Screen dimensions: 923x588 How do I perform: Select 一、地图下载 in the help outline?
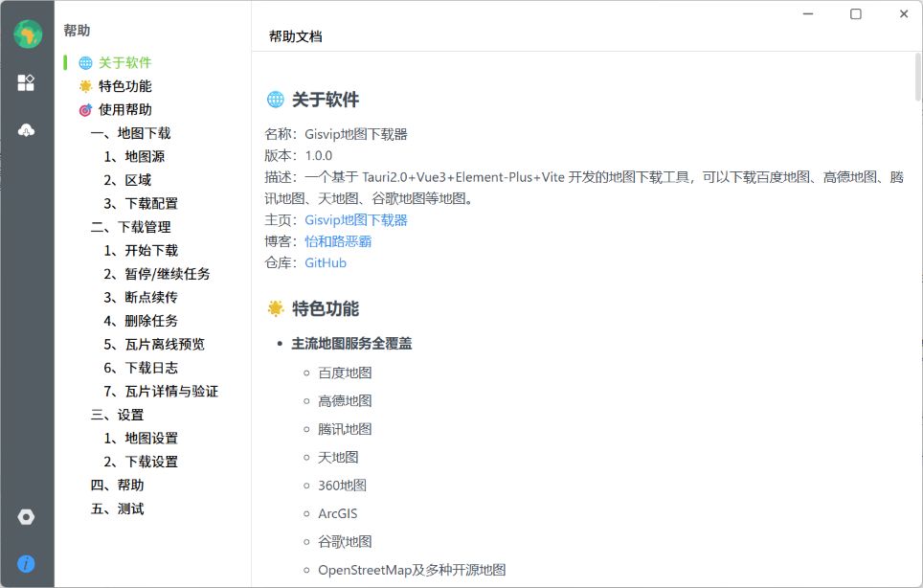click(130, 133)
